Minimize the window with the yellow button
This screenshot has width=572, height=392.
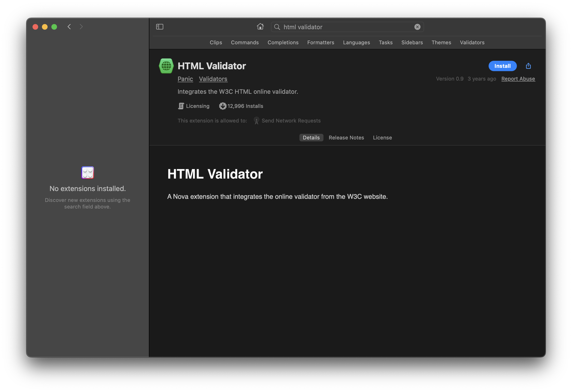point(45,27)
